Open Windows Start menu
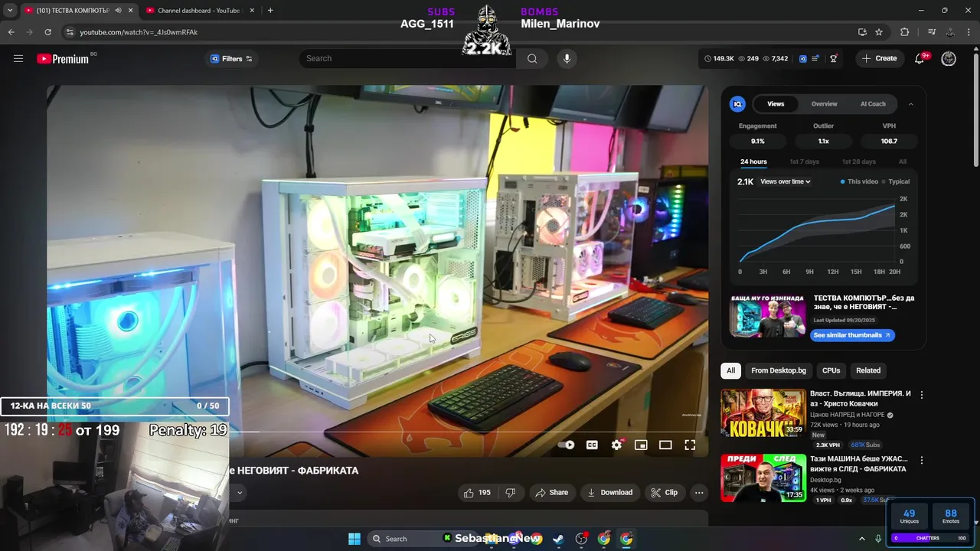 (x=354, y=539)
